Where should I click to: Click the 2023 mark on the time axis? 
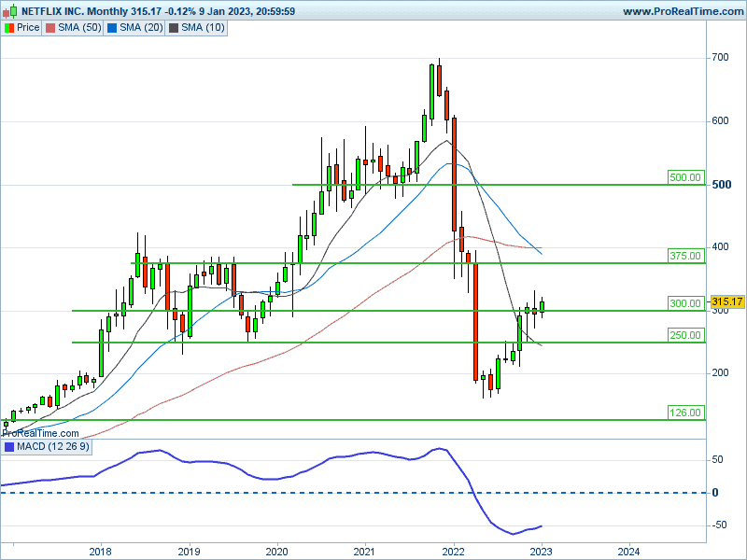pyautogui.click(x=542, y=551)
